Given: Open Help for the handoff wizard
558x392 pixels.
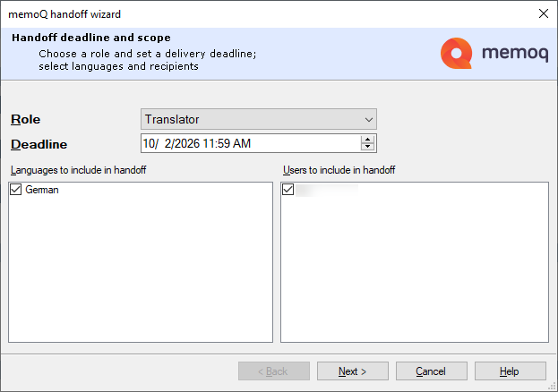Looking at the screenshot, I should [510, 371].
